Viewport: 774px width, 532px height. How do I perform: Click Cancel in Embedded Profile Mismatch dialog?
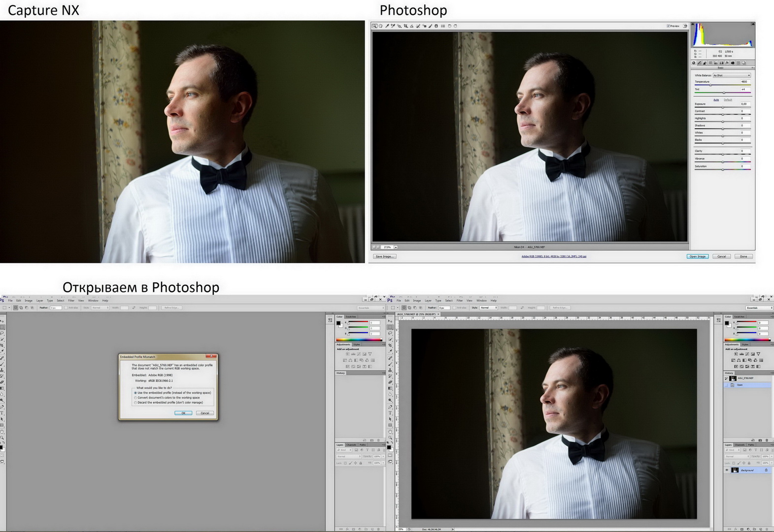click(x=205, y=413)
